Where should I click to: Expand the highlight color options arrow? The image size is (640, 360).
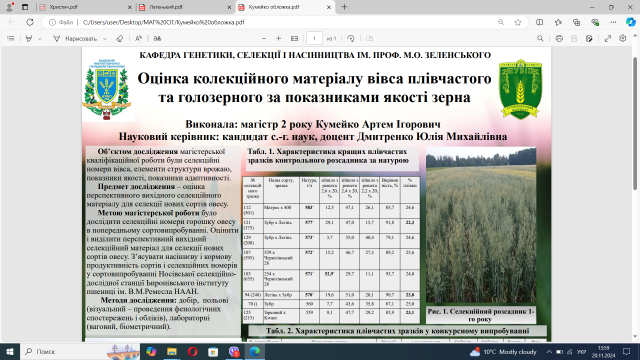tap(40, 39)
